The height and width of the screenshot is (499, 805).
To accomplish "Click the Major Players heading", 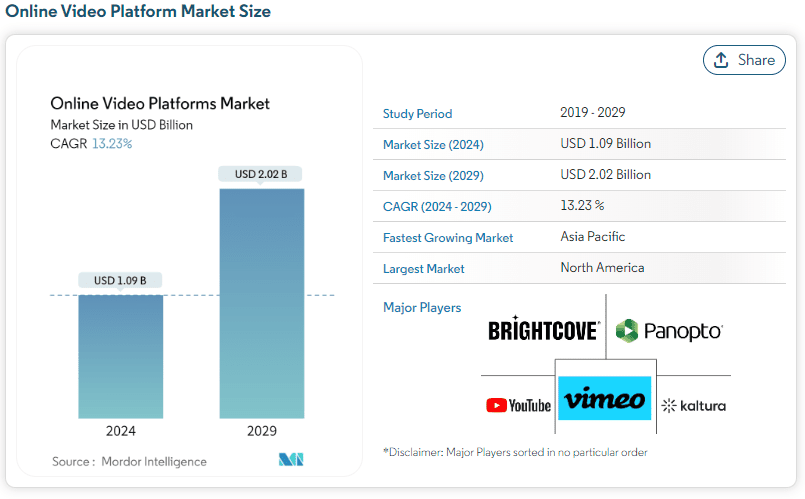I will click(x=422, y=308).
